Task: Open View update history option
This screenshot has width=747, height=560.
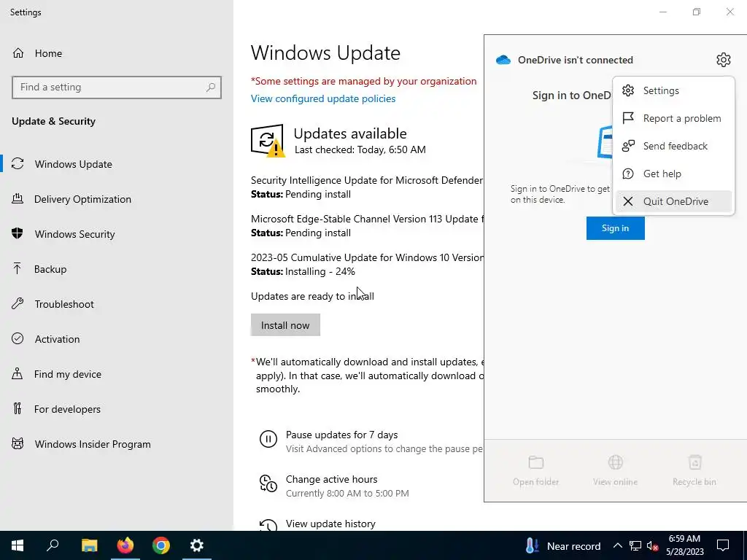Action: [x=330, y=524]
